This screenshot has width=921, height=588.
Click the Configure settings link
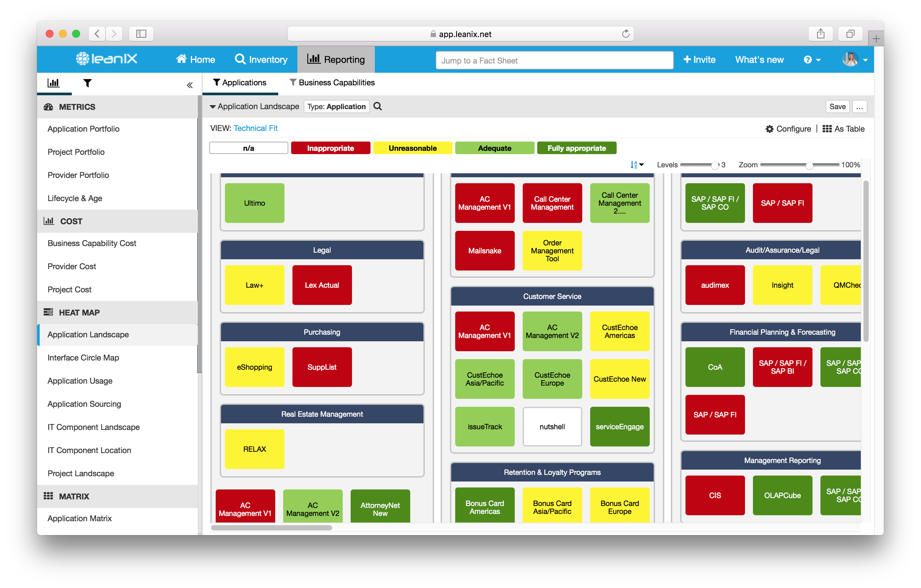pyautogui.click(x=789, y=129)
